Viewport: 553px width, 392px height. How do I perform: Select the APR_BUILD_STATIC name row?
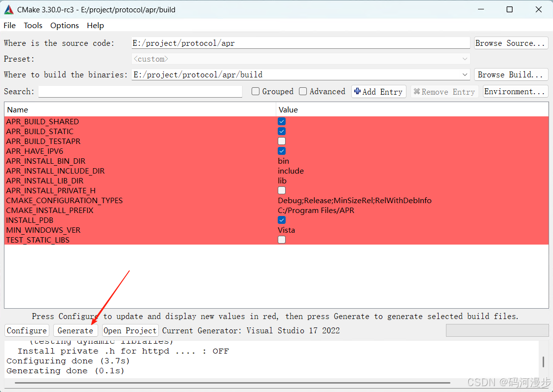[39, 132]
